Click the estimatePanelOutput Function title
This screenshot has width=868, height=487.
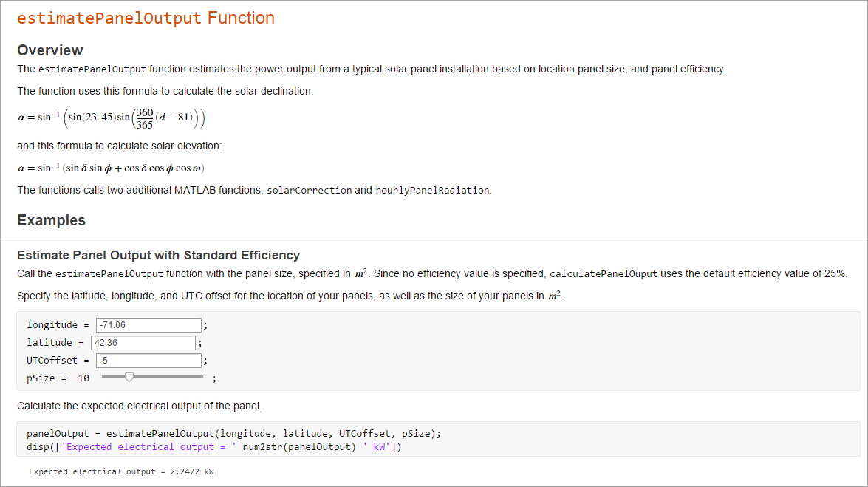pyautogui.click(x=146, y=18)
